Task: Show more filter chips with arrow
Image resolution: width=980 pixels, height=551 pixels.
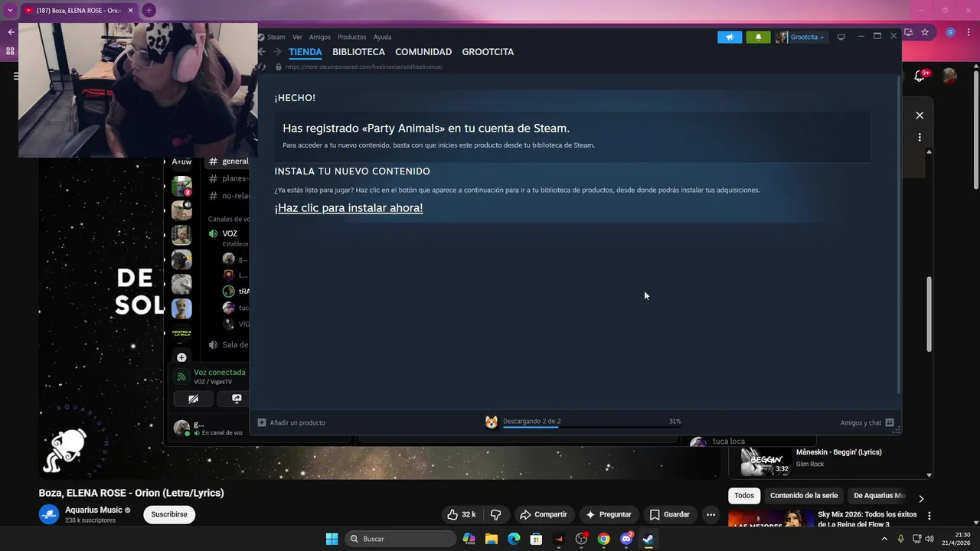Action: tap(921, 498)
